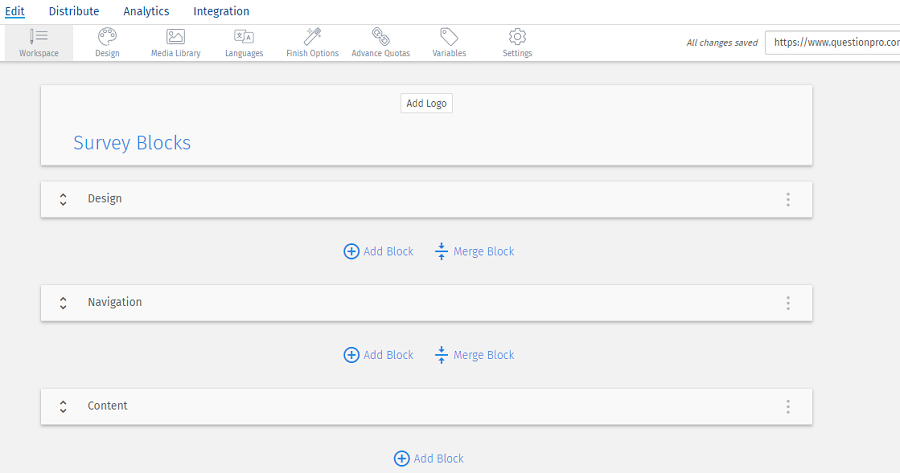Open the Workspace toolbar icon
Viewport: 900px width, 473px height.
pyautogui.click(x=39, y=37)
